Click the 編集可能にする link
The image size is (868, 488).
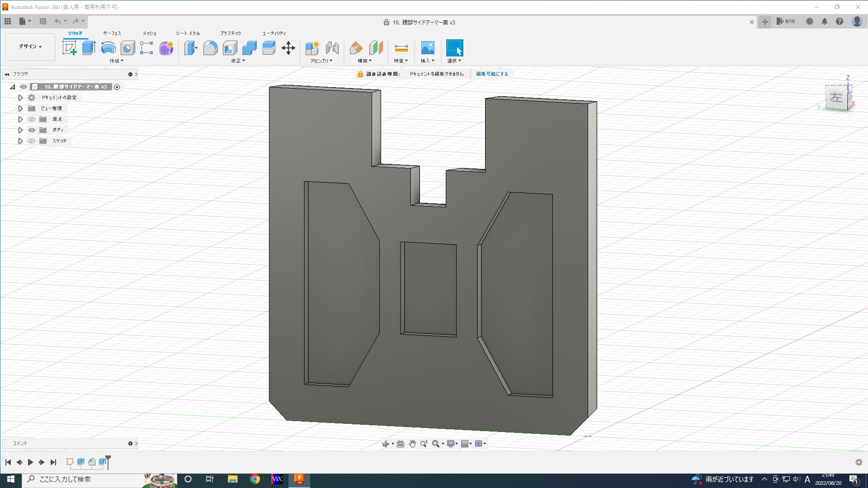click(x=492, y=74)
